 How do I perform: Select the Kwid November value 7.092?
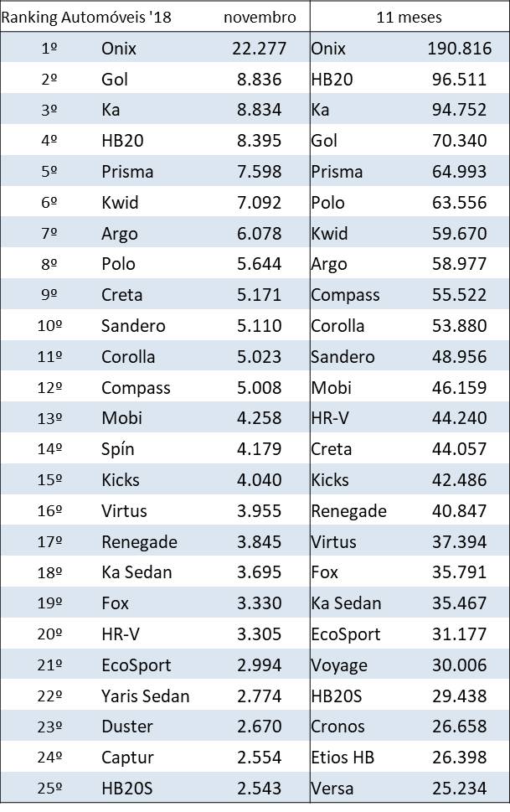click(x=261, y=203)
